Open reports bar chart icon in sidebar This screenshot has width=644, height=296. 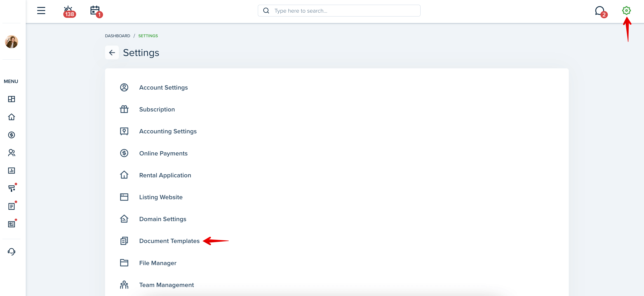(x=12, y=171)
